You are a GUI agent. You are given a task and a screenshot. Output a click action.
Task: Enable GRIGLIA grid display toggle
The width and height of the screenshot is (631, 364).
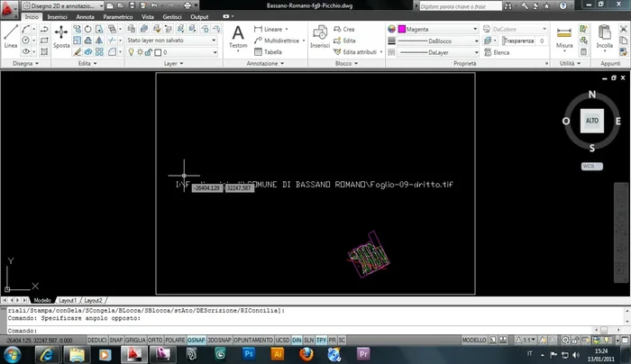click(x=134, y=341)
